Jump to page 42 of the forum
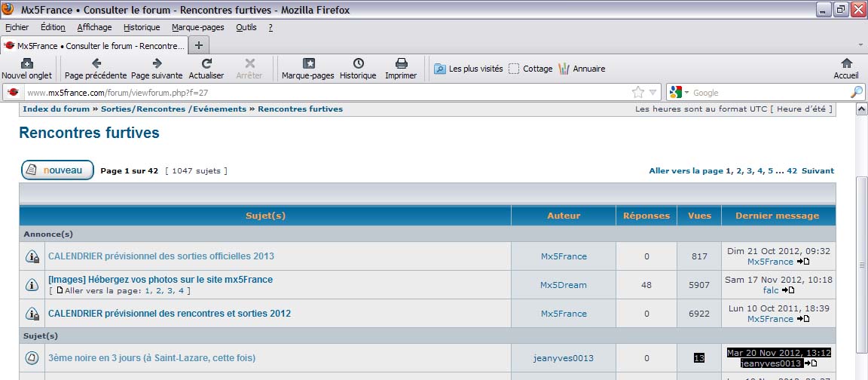The height and width of the screenshot is (380, 868). [792, 171]
